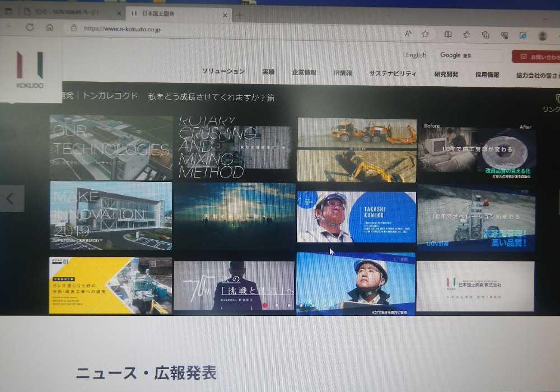The image size is (560, 392).
Task: Open the read aloud icon in address bar
Action: (408, 34)
